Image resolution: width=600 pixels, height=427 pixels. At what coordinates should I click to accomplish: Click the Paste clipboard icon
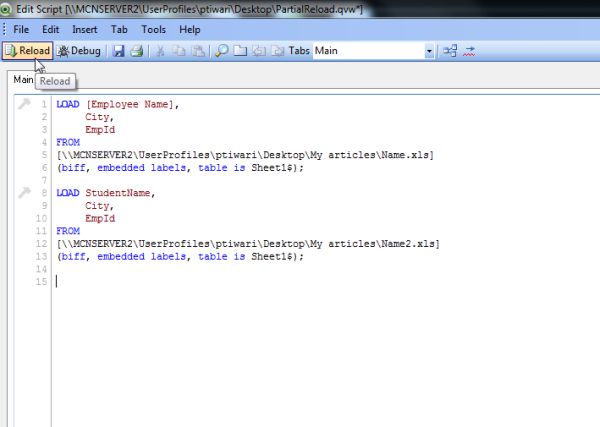click(x=198, y=51)
